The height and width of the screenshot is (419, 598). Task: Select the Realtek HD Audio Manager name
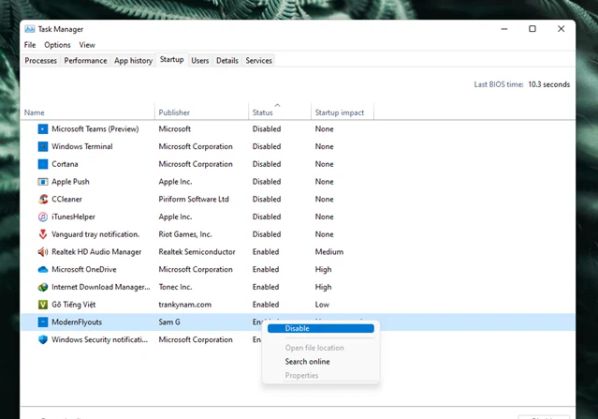click(x=96, y=252)
